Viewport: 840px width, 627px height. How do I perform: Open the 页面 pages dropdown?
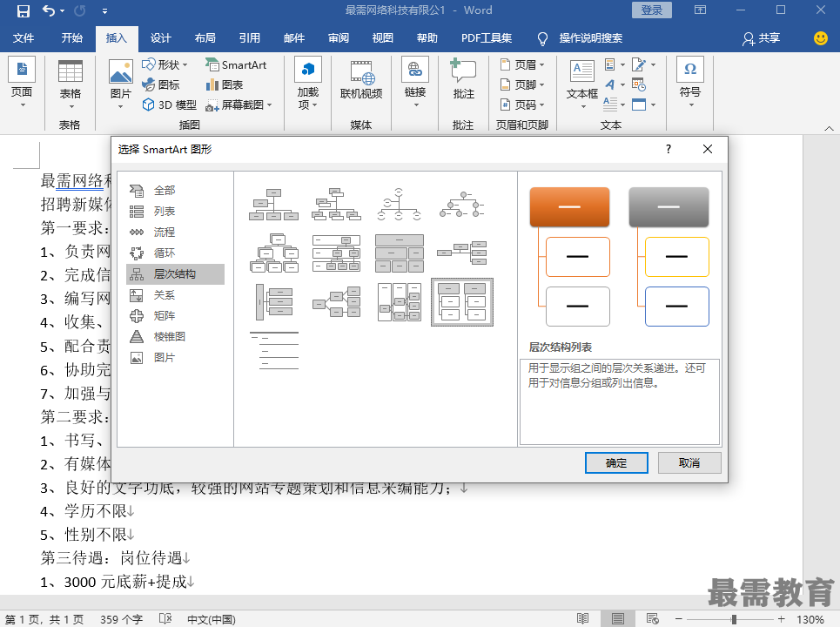tap(22, 83)
